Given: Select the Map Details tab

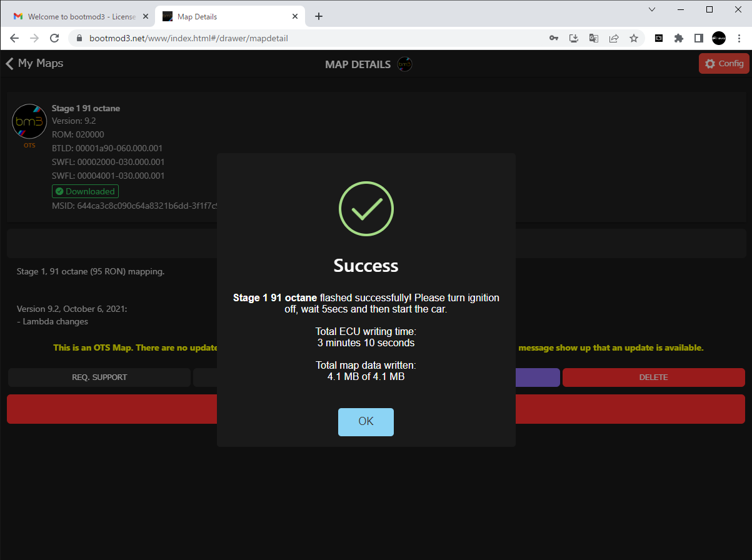Looking at the screenshot, I should tap(230, 17).
